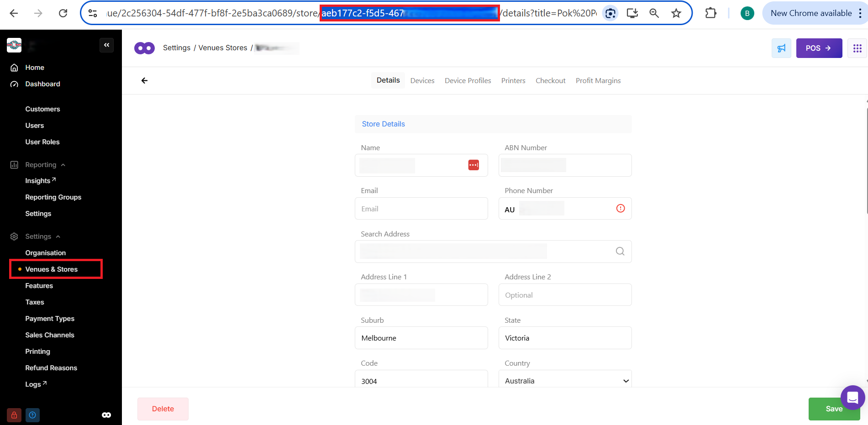Screen dimensions: 868x425
Task: Open Logs external link
Action: point(36,384)
